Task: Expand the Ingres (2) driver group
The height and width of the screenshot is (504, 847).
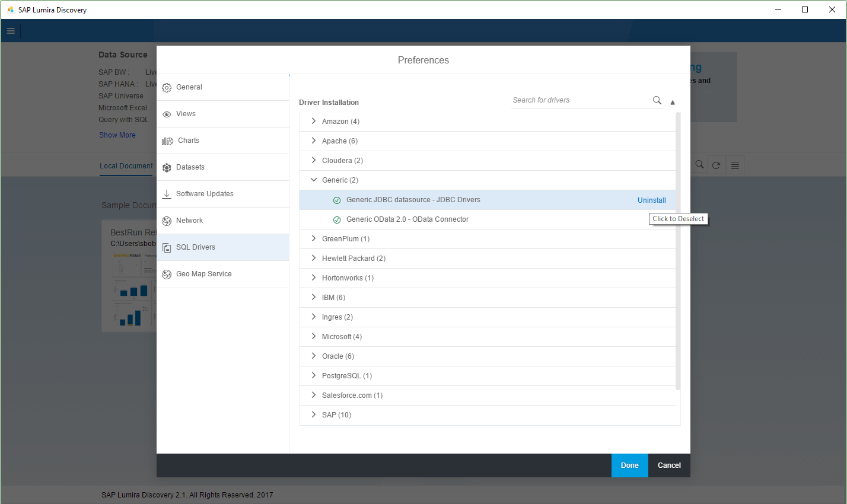Action: coord(314,317)
